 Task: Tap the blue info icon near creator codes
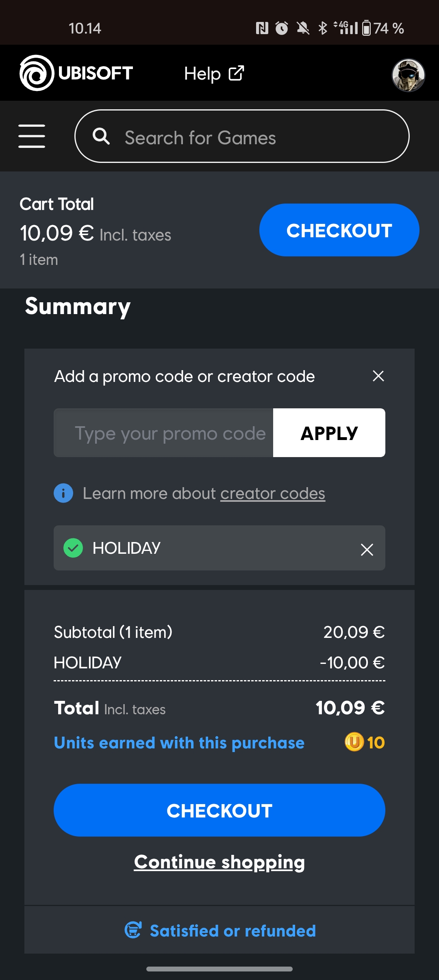[x=63, y=493]
